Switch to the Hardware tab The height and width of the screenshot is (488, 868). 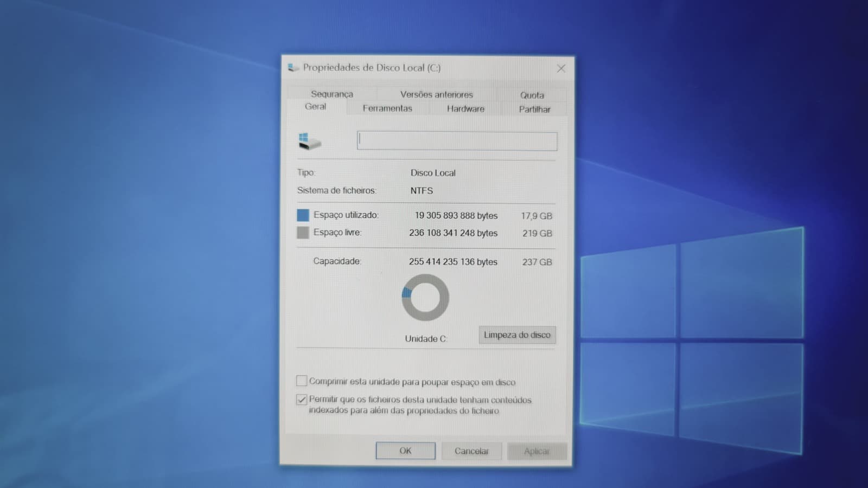click(465, 109)
